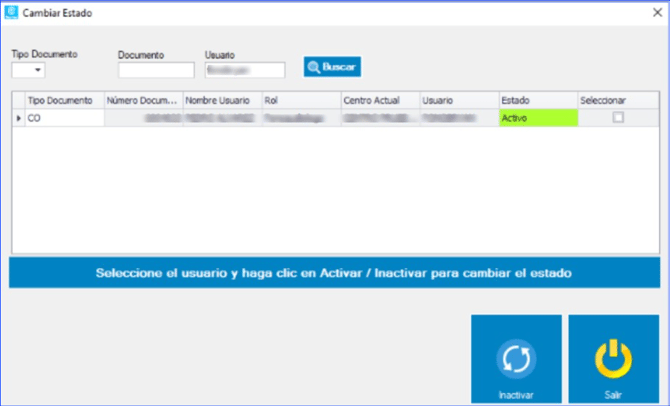Click into the Documento text field
The image size is (670, 406).
point(156,71)
